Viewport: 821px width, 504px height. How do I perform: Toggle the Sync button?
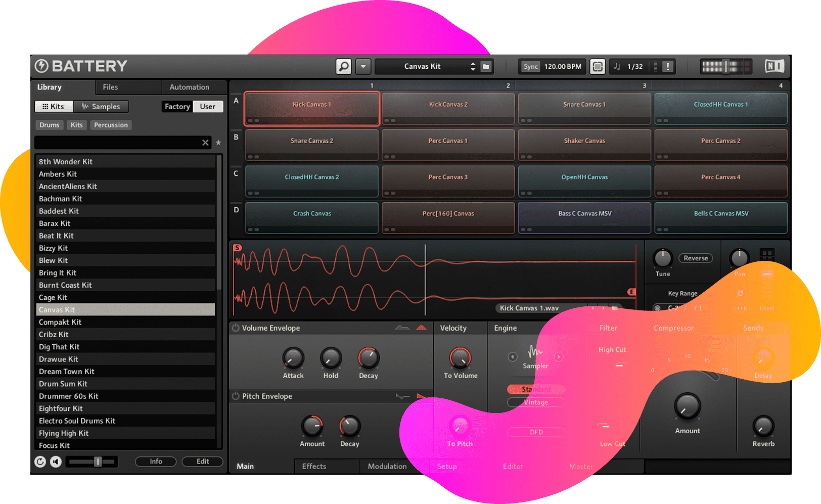(x=531, y=66)
